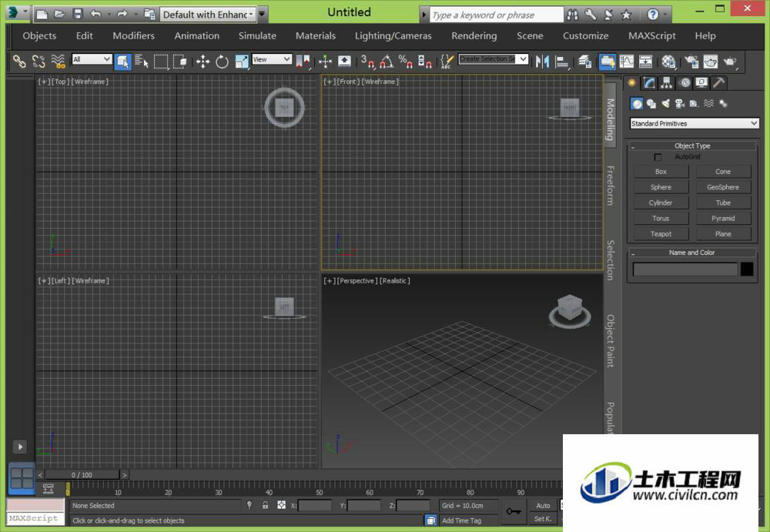The height and width of the screenshot is (532, 770).
Task: Select the Space Warps category icon
Action: [x=708, y=104]
